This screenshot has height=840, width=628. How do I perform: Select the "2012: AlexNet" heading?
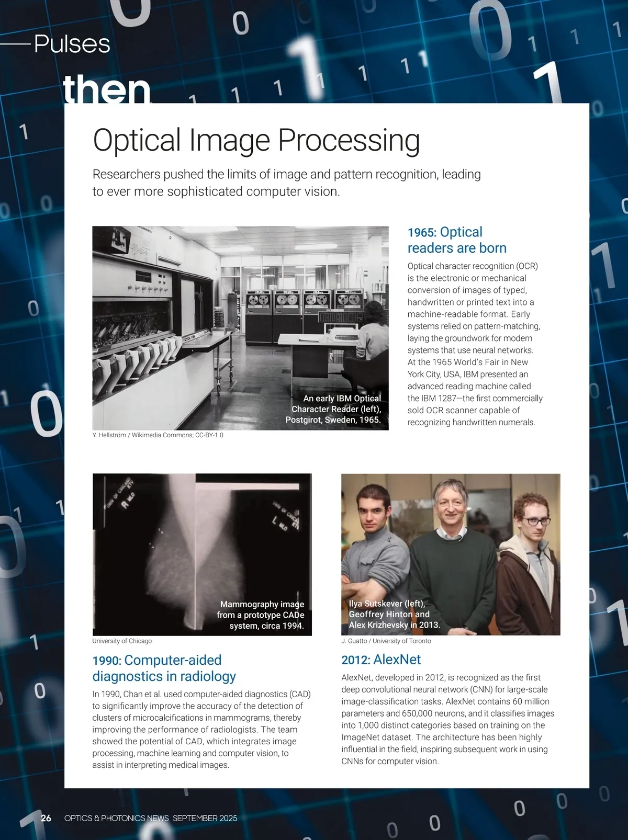381,660
